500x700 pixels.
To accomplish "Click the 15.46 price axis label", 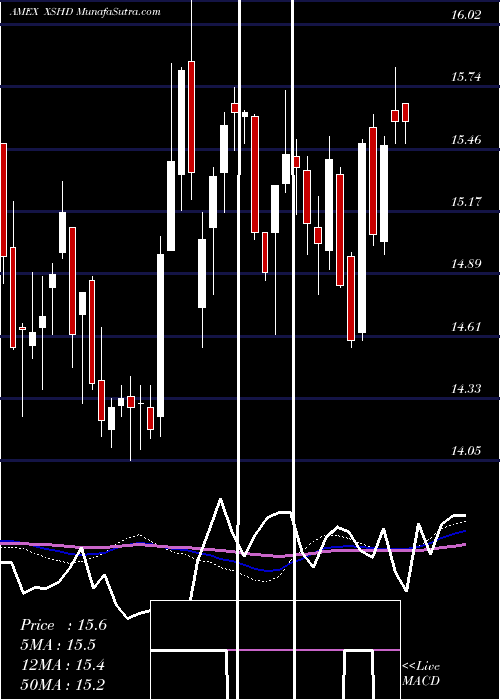I will (x=466, y=140).
